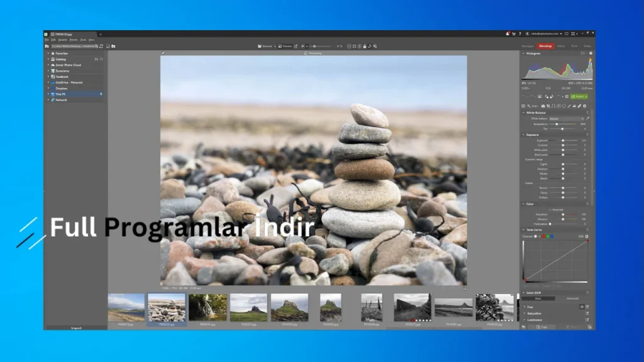This screenshot has width=644, height=362.
Task: Click the zoom lock padlock icon
Action: pyautogui.click(x=364, y=46)
